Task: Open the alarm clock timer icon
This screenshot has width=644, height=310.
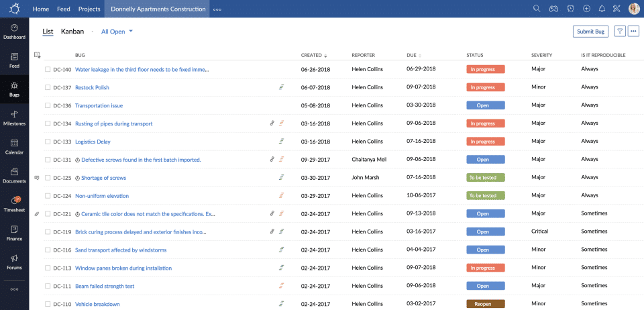Action: pos(570,9)
